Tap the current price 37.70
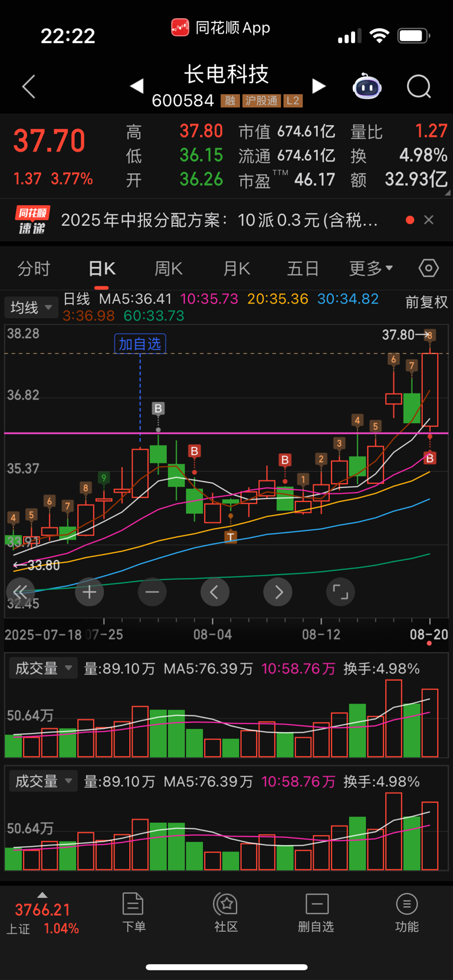This screenshot has height=980, width=453. tap(50, 141)
